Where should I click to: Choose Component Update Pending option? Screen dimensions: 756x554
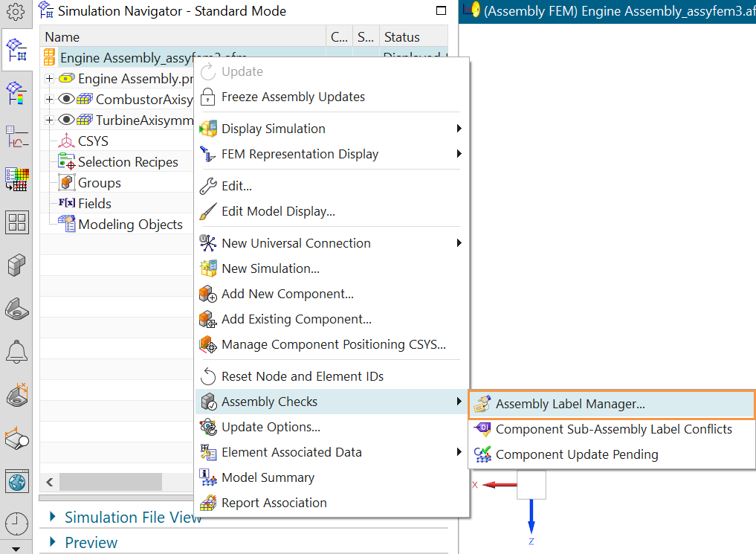pyautogui.click(x=577, y=454)
